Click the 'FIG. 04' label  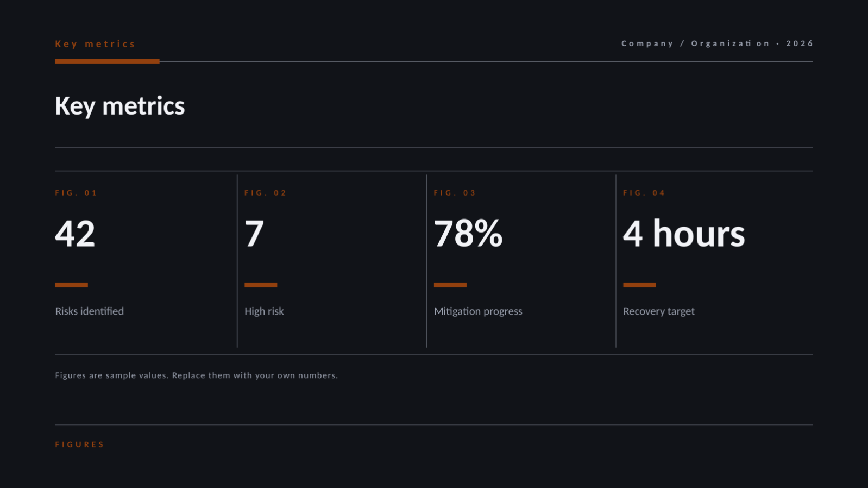[644, 193]
